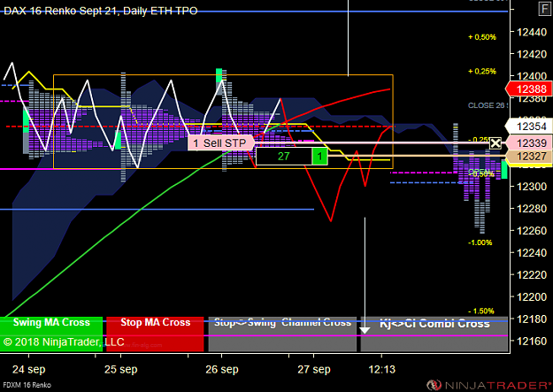Click the NinjaTrader logo

pyautogui.click(x=489, y=385)
